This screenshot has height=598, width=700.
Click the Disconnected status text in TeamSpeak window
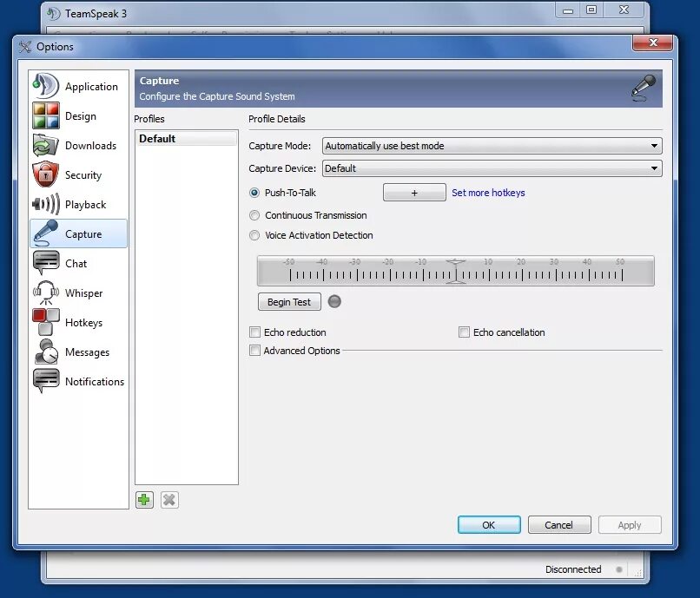coord(573,569)
